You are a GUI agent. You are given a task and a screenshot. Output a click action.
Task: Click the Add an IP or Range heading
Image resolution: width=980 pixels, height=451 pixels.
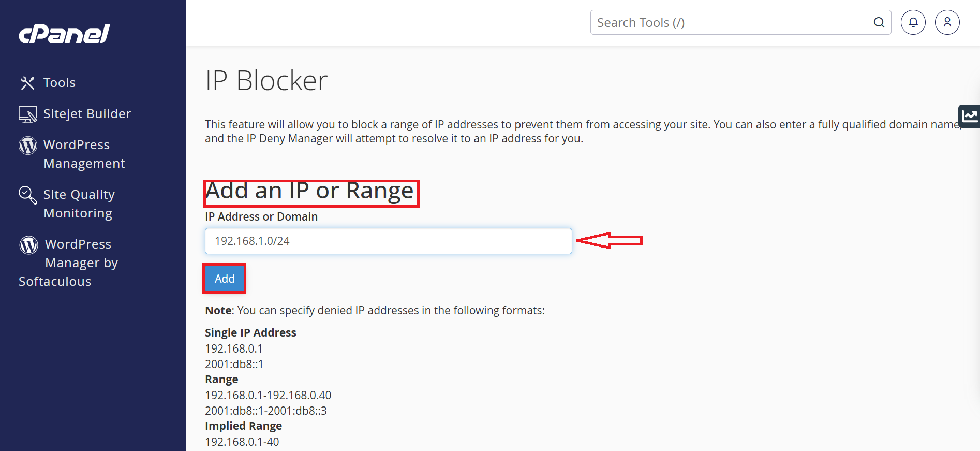tap(310, 191)
